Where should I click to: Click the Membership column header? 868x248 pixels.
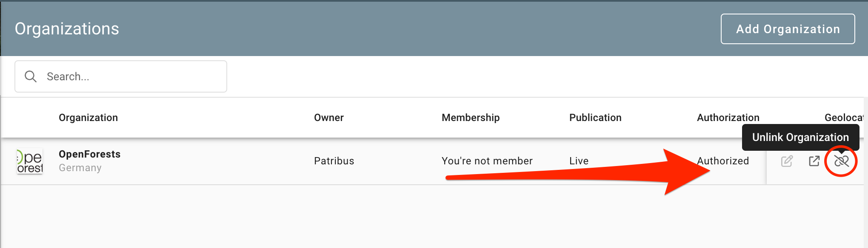point(471,118)
